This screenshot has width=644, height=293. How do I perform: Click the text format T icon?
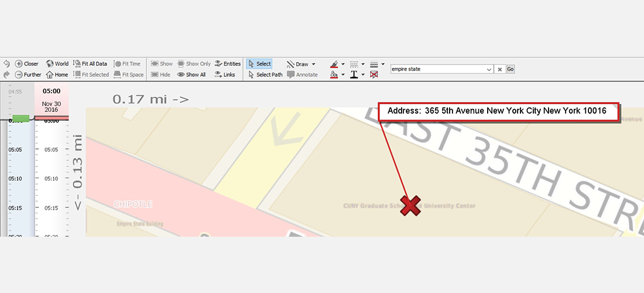pos(354,74)
